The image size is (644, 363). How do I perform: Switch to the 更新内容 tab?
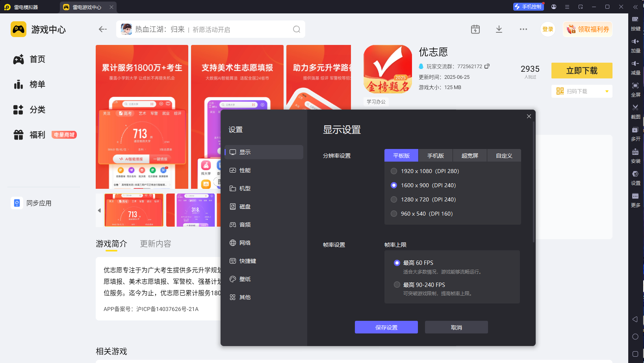coord(156,244)
